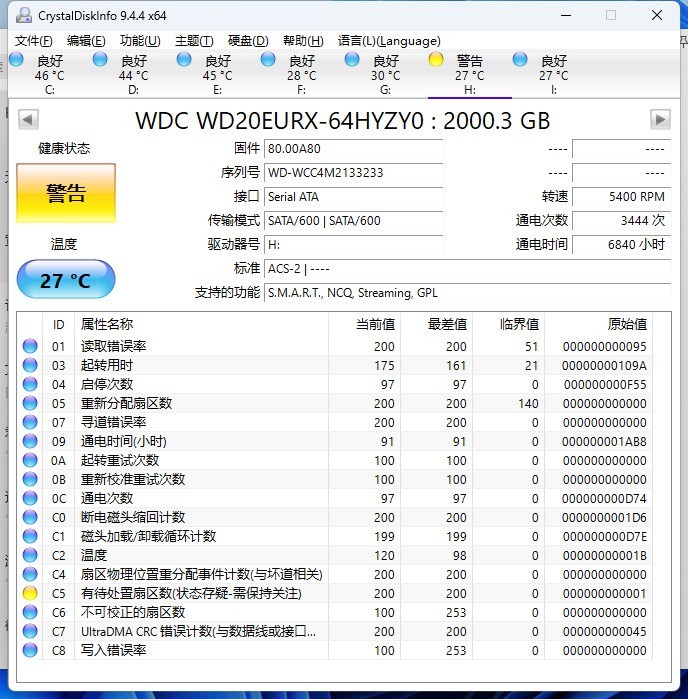Click the power on hours 6840 小时
688x699 pixels.
tap(622, 245)
